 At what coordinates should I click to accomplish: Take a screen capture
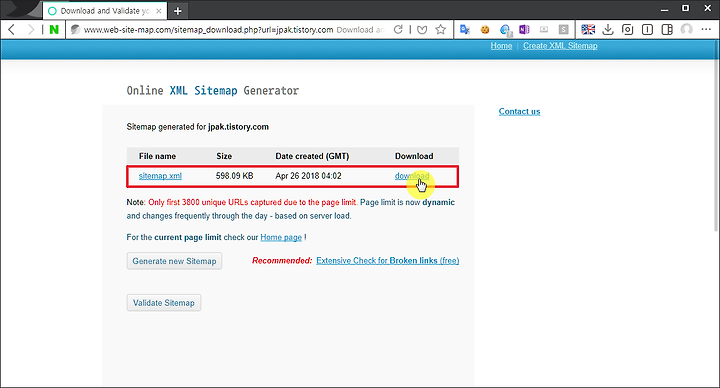pyautogui.click(x=627, y=30)
